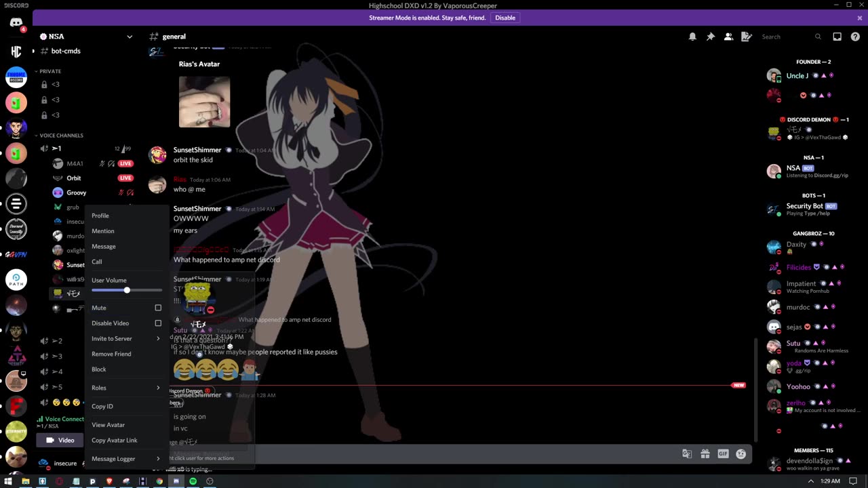This screenshot has height=488, width=868.
Task: Select Remove Friend in context menu
Action: point(126,354)
